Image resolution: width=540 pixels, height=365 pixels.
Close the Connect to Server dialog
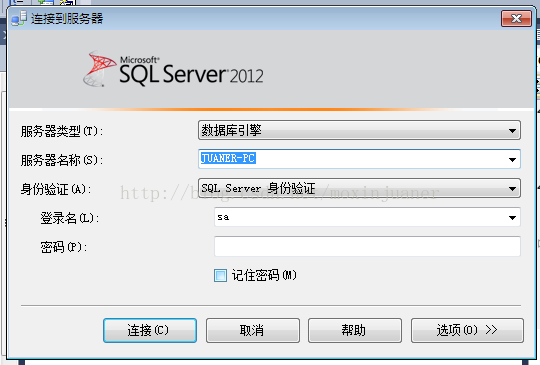516,18
